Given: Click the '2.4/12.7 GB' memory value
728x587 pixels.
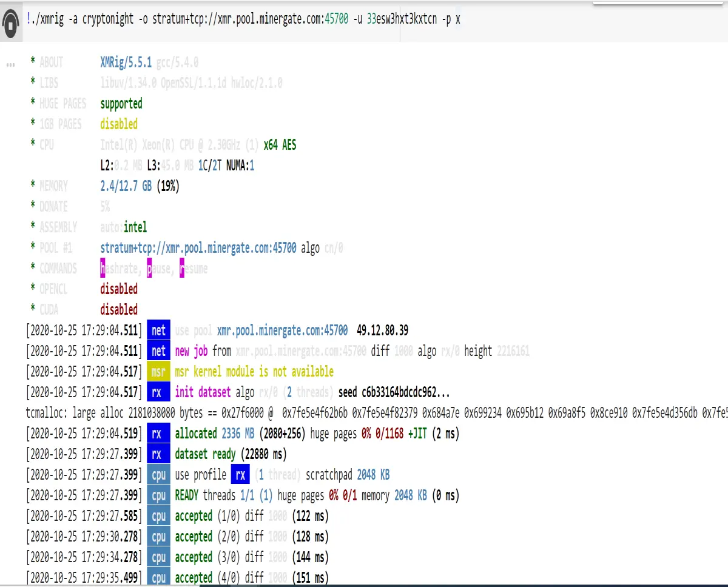Looking at the screenshot, I should click(126, 186).
